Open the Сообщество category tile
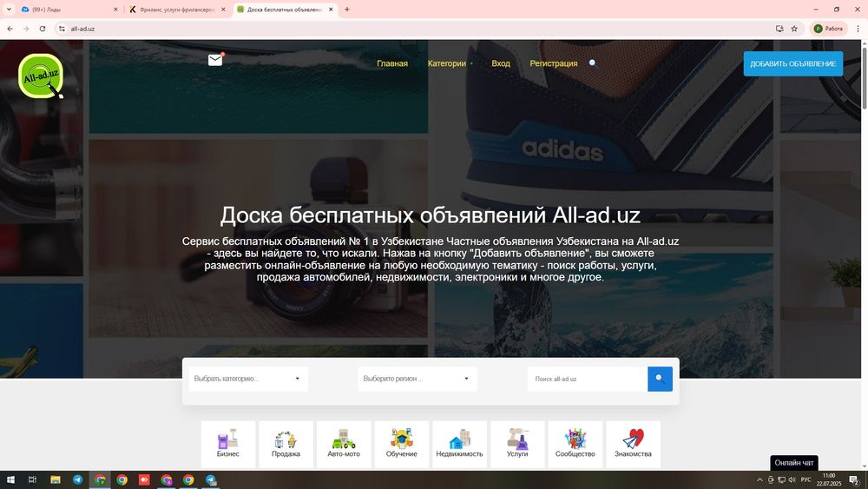This screenshot has height=489, width=868. (575, 444)
